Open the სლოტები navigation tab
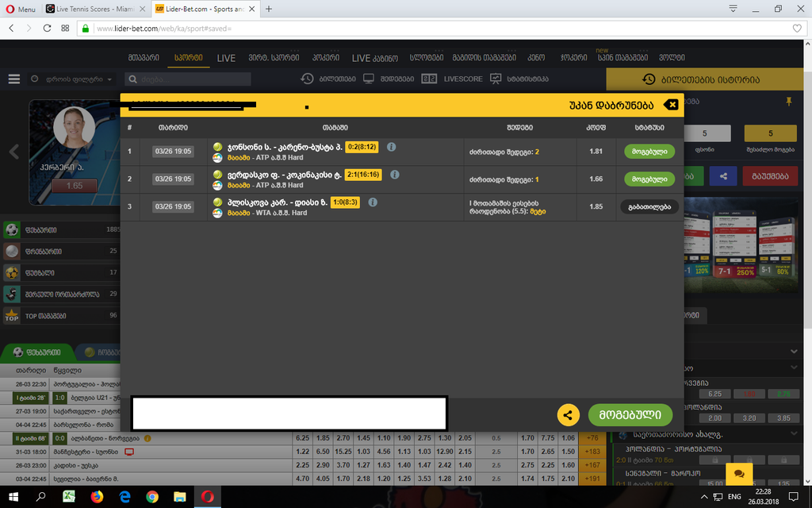 click(x=427, y=57)
